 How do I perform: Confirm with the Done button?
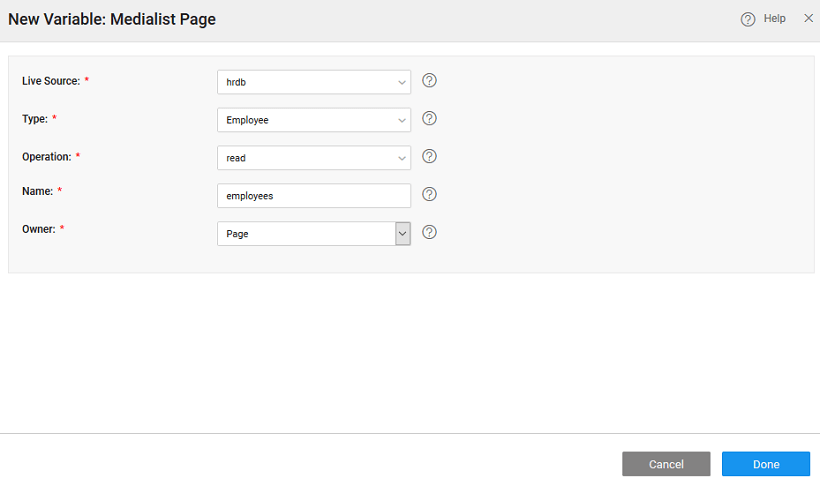[x=765, y=464]
